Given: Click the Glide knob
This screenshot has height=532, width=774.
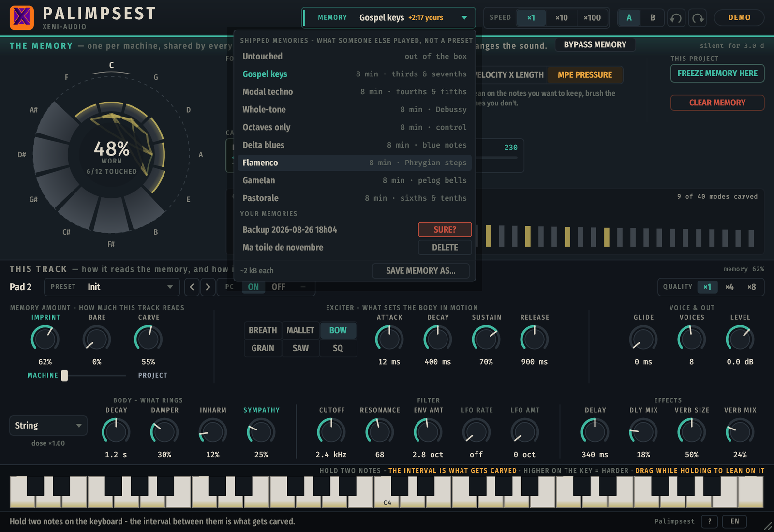Looking at the screenshot, I should [643, 338].
